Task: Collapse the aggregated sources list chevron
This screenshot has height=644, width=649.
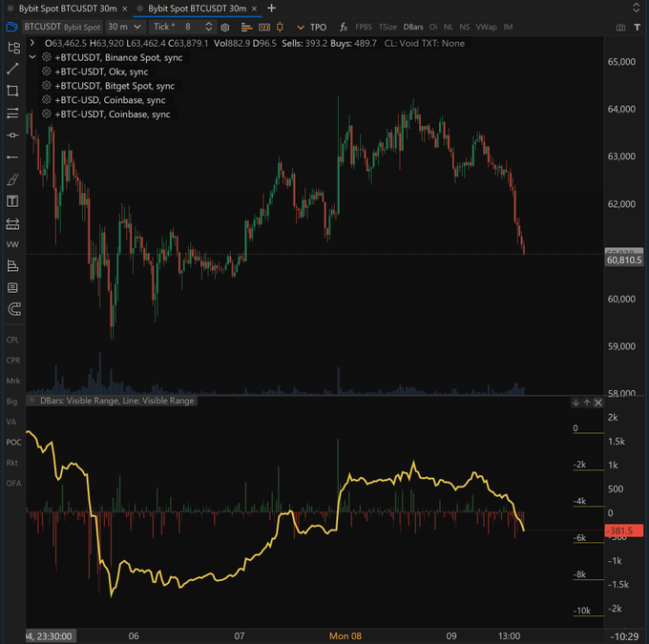Action: (32, 57)
